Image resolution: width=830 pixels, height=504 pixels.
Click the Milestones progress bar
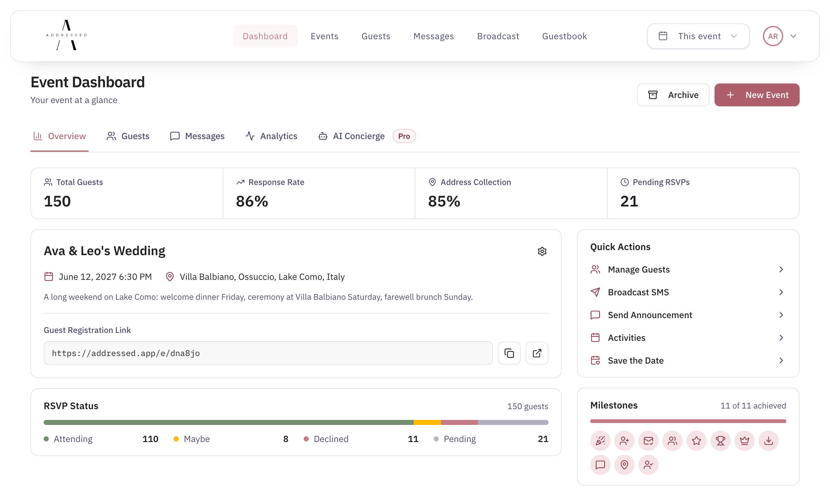(688, 421)
